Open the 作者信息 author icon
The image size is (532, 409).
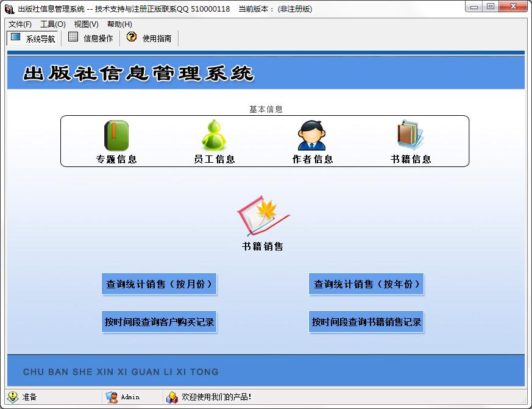pyautogui.click(x=312, y=135)
